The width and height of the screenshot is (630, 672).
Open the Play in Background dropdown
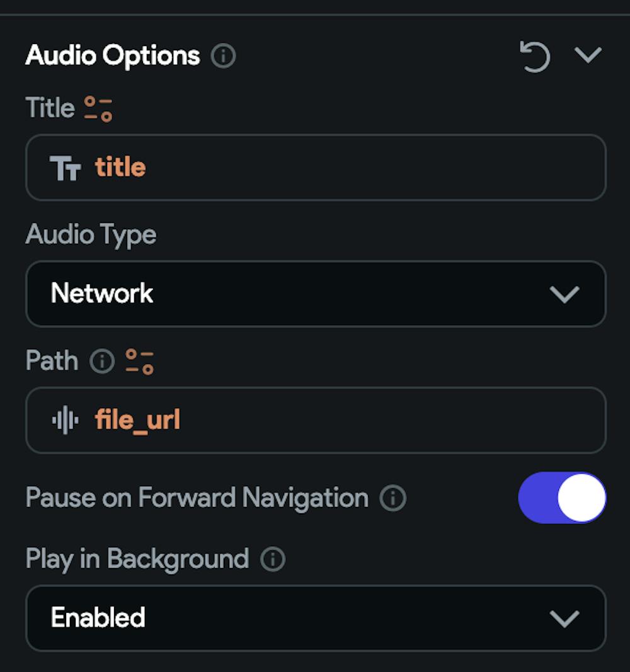pos(315,618)
